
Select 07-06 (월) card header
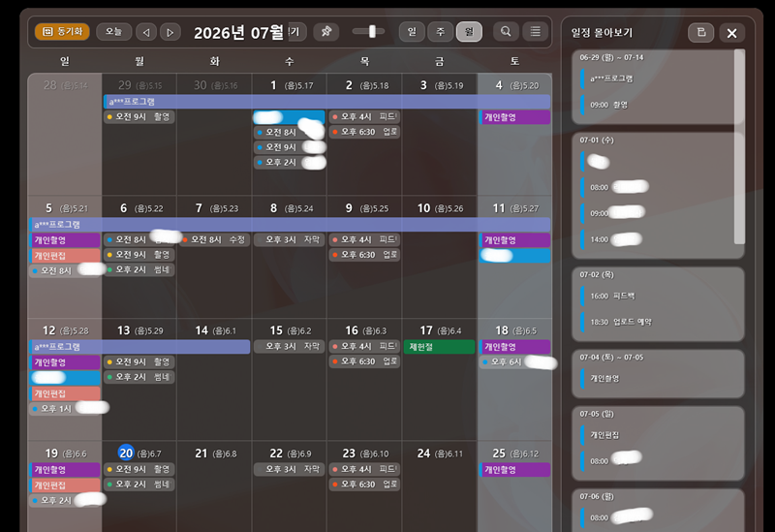click(597, 496)
